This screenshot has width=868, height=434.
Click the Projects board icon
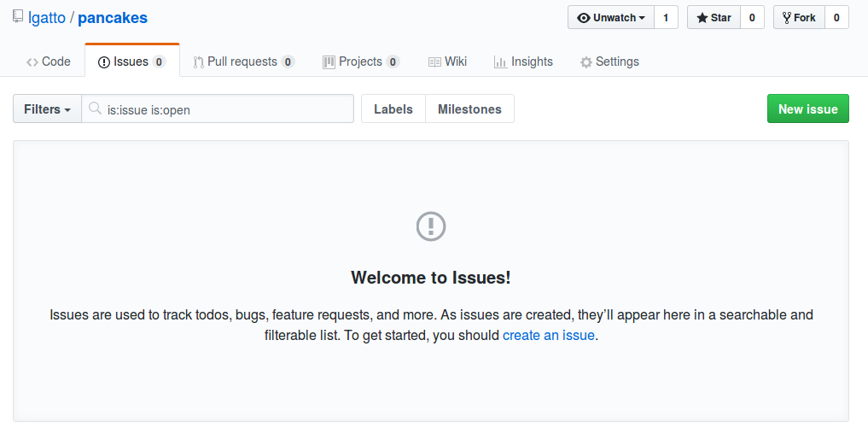click(329, 62)
